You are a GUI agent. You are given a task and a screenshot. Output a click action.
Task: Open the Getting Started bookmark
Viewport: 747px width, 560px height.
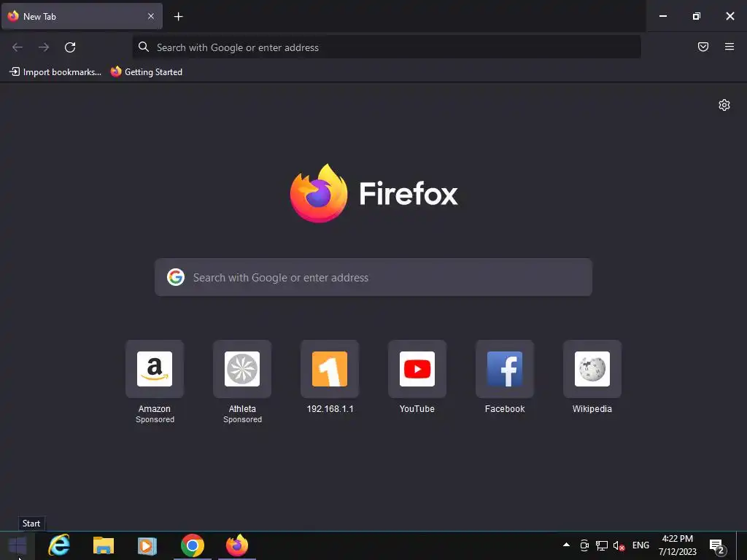point(147,72)
